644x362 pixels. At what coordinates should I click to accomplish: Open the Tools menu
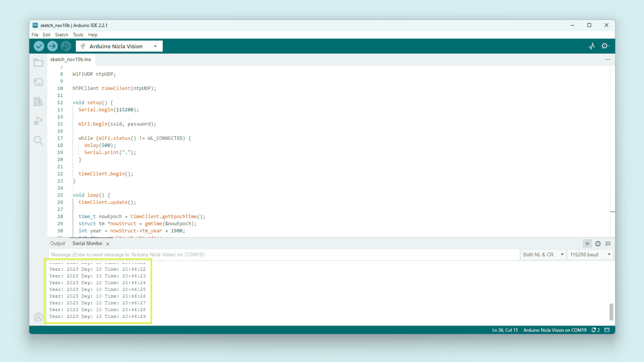(78, 35)
